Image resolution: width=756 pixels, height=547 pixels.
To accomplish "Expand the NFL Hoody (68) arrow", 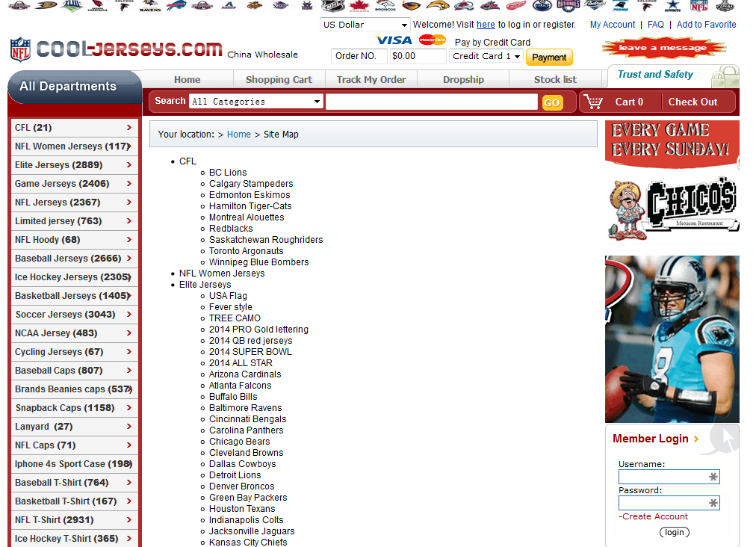I will 129,240.
